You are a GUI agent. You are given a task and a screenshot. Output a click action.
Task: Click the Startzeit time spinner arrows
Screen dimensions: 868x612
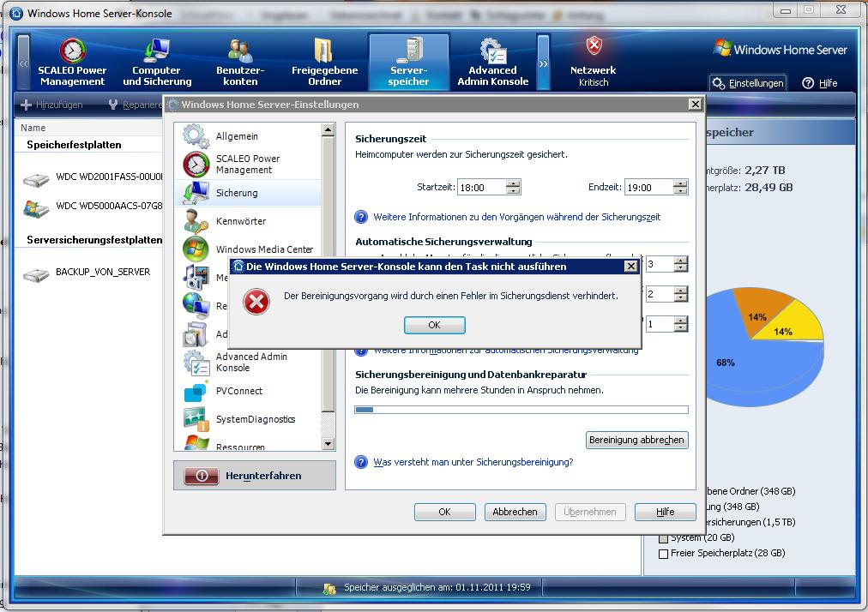513,188
